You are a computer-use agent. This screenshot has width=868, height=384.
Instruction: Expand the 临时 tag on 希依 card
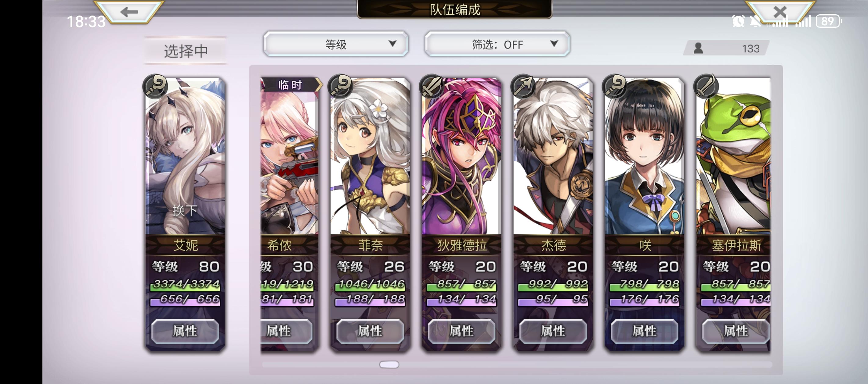point(291,84)
